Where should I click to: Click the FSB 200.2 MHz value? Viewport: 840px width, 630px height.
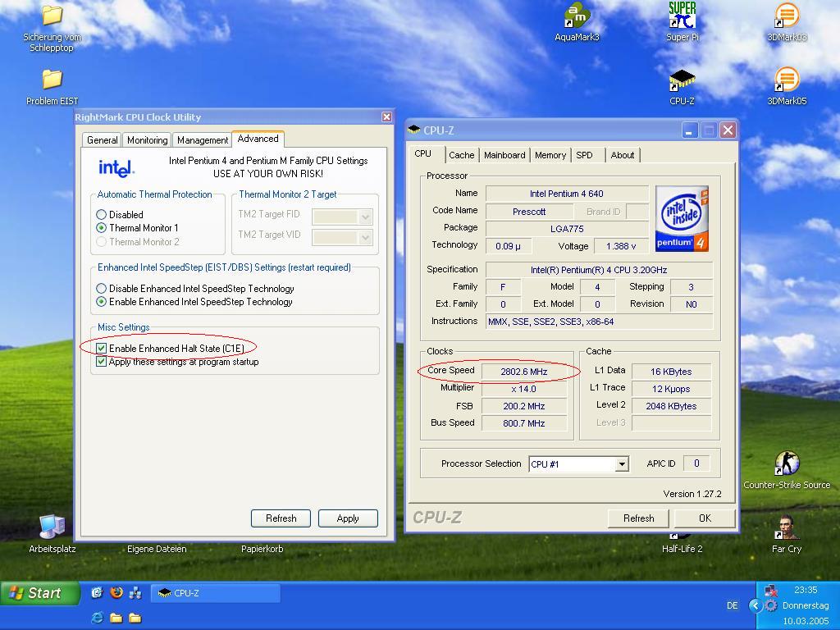coord(524,405)
